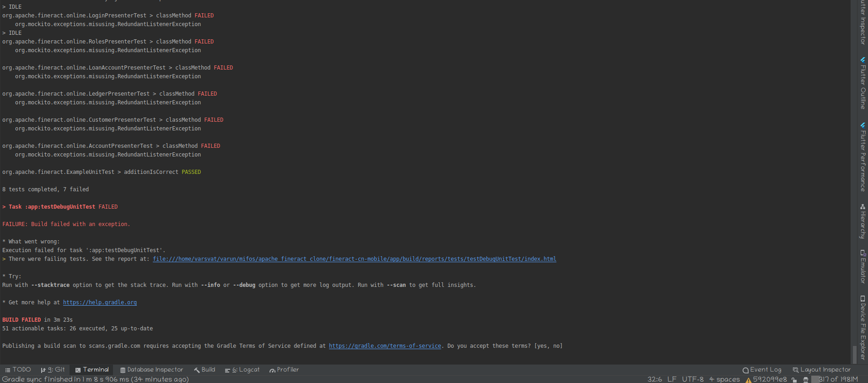868x383 pixels.
Task: Open the Profiler tool window
Action: 284,370
